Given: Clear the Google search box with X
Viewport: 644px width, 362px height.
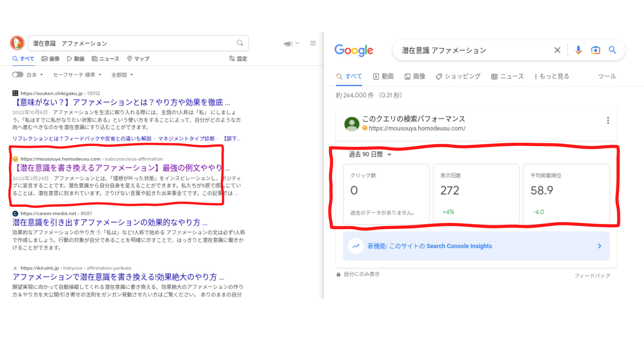Looking at the screenshot, I should coord(557,50).
